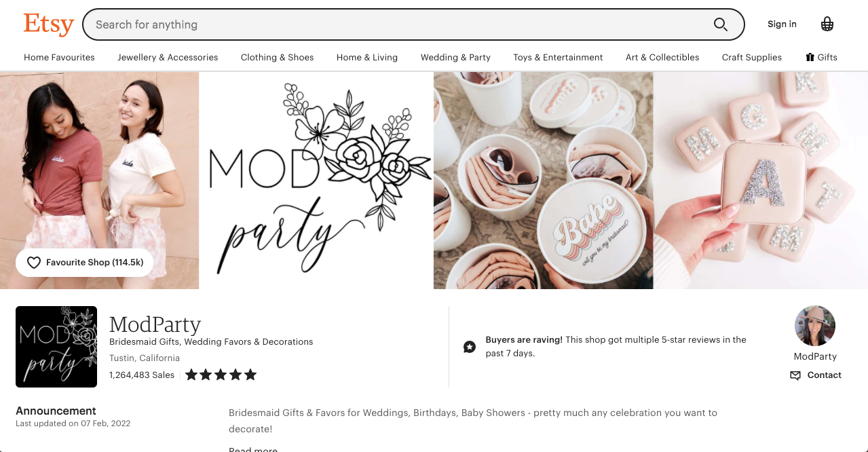
Task: Open the Home & Living menu
Action: [367, 58]
